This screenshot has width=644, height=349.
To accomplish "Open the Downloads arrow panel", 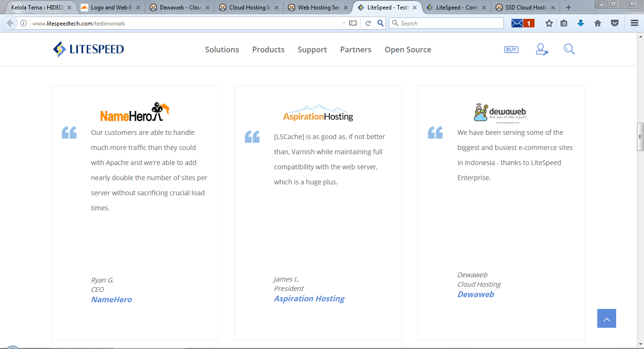I will click(x=581, y=23).
